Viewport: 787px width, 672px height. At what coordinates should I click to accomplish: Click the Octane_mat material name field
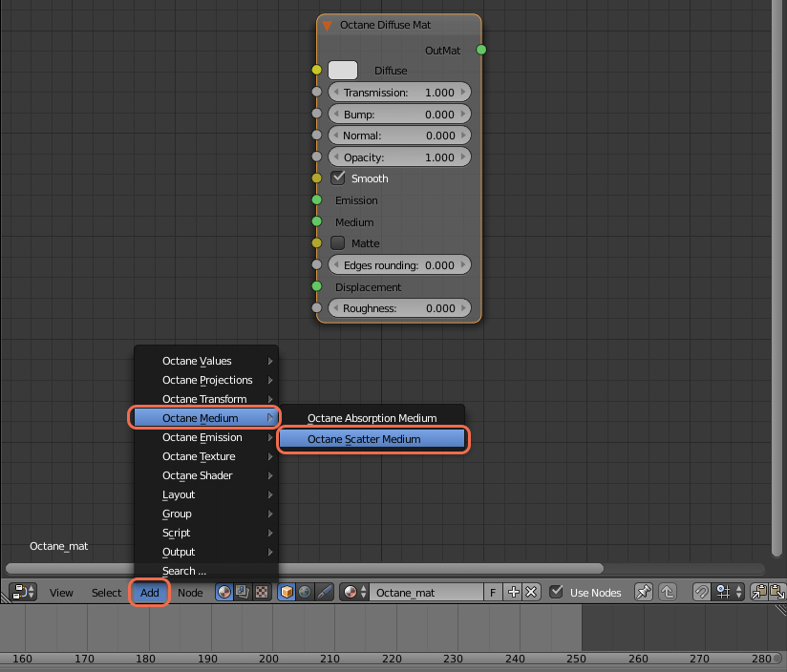(425, 592)
